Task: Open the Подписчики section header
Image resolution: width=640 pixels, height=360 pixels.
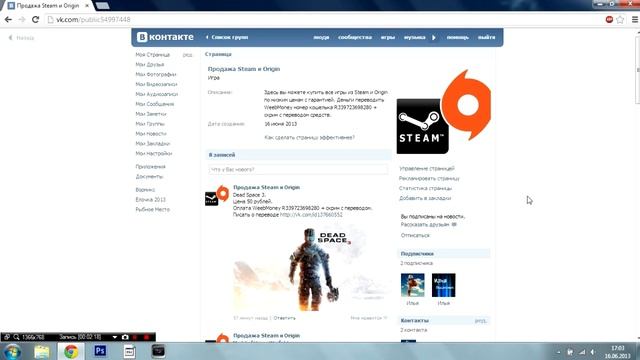Action: pyautogui.click(x=444, y=253)
